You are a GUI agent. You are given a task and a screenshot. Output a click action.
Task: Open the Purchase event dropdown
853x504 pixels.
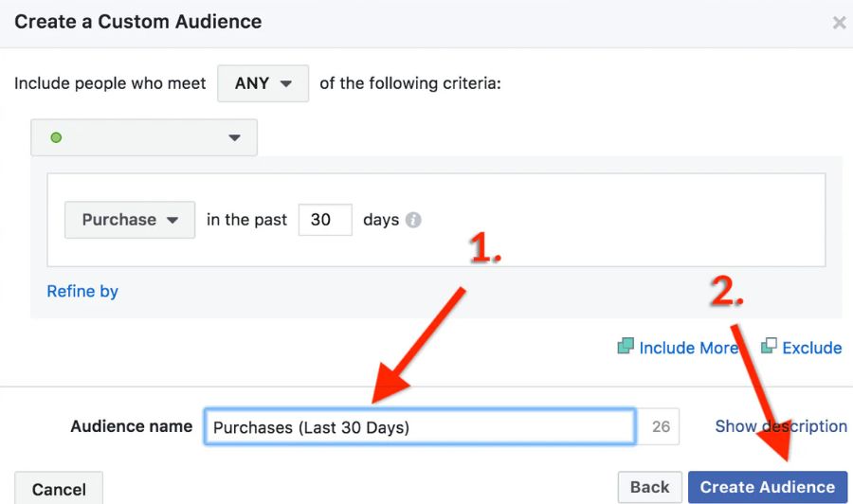coord(130,220)
